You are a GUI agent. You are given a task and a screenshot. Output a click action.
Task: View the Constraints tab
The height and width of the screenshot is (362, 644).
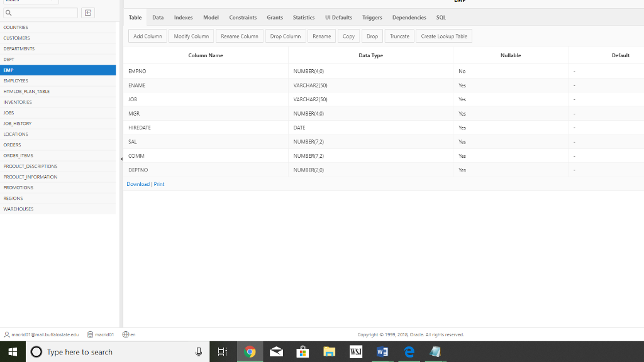[x=243, y=17]
